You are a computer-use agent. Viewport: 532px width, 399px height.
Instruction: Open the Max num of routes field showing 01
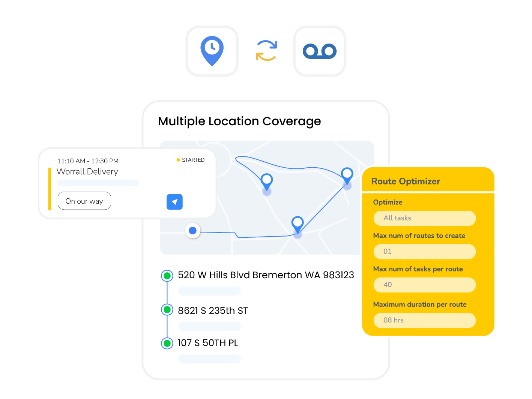[x=424, y=252]
